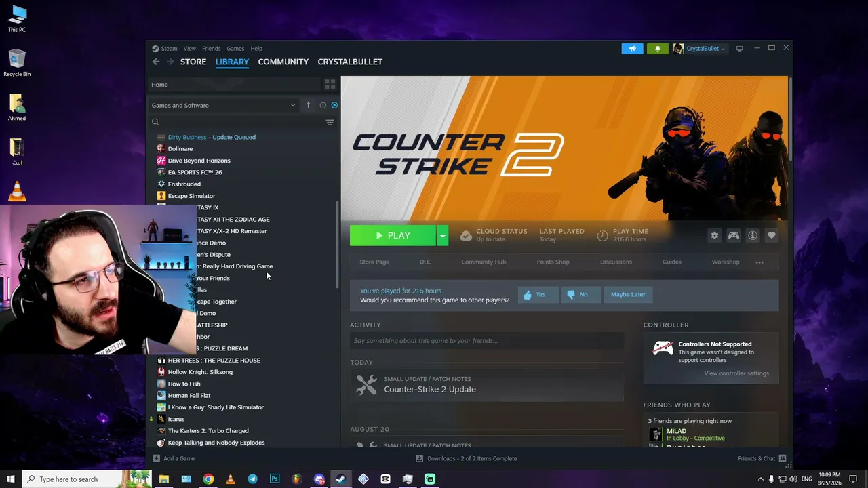The height and width of the screenshot is (488, 868).
Task: Open the Discussions link
Action: tap(616, 262)
